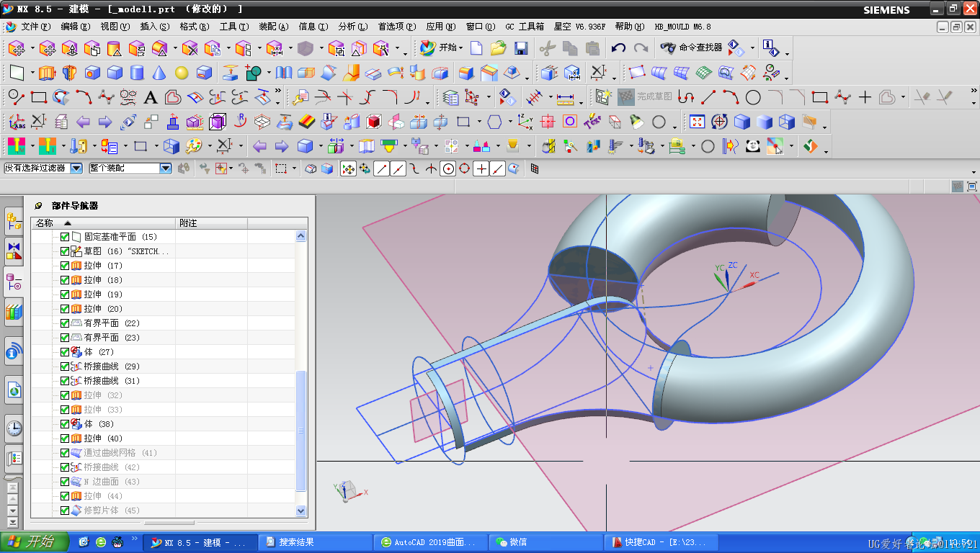Click Part Navigator horizontal scrollbar thumb

pos(169,523)
